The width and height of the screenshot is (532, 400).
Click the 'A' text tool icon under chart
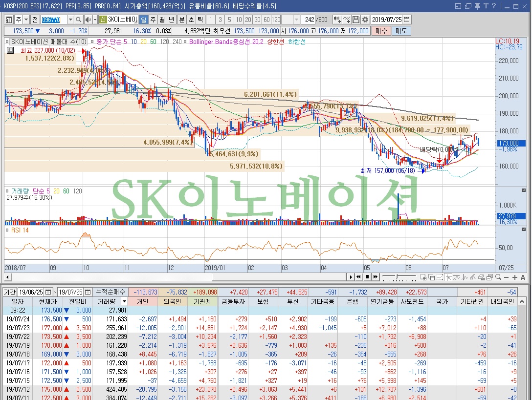(523, 277)
